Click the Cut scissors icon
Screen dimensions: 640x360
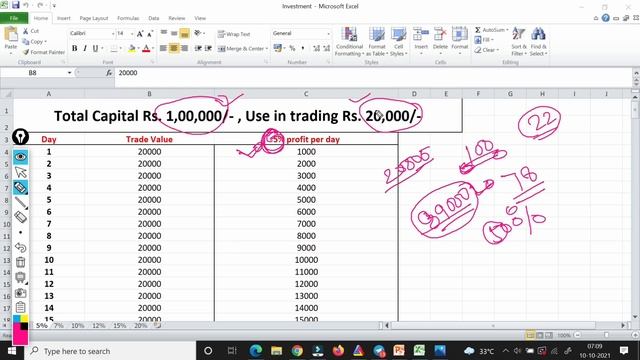[26, 31]
